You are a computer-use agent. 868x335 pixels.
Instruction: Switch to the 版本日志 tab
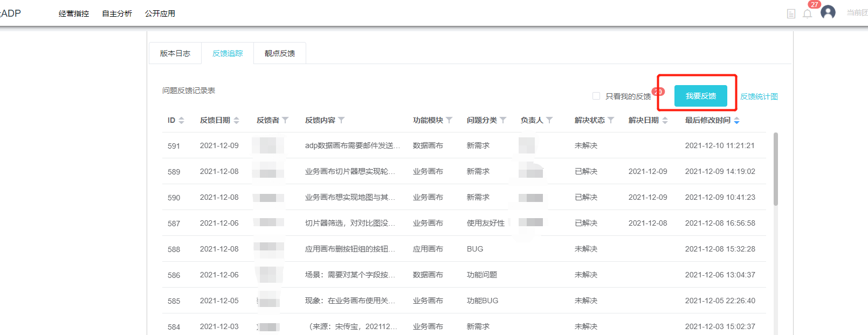pyautogui.click(x=175, y=53)
